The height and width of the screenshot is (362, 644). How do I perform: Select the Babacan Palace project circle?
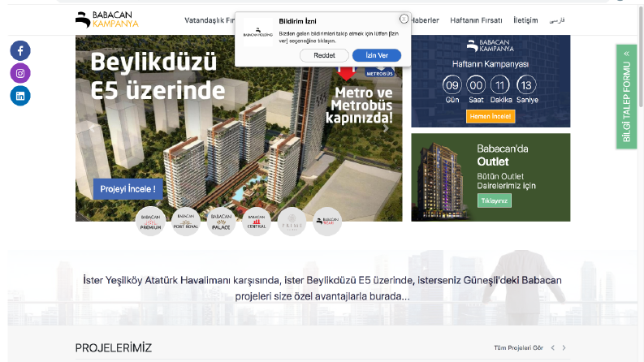(221, 222)
